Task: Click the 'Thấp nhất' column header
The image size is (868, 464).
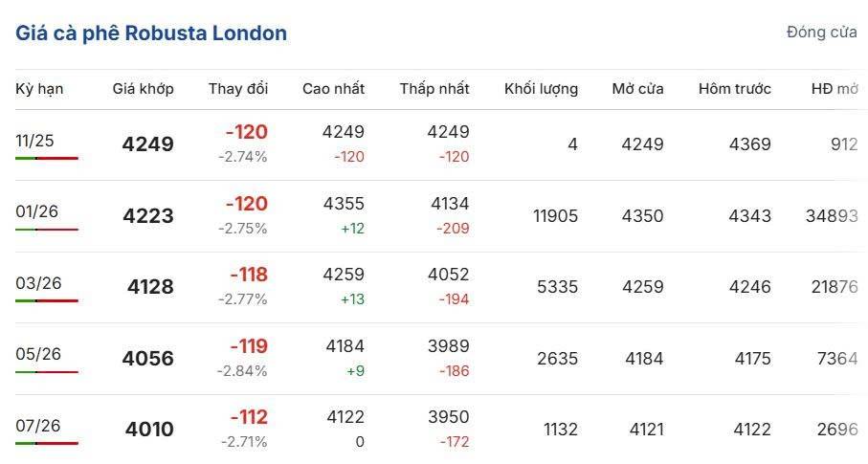Action: pyautogui.click(x=434, y=89)
